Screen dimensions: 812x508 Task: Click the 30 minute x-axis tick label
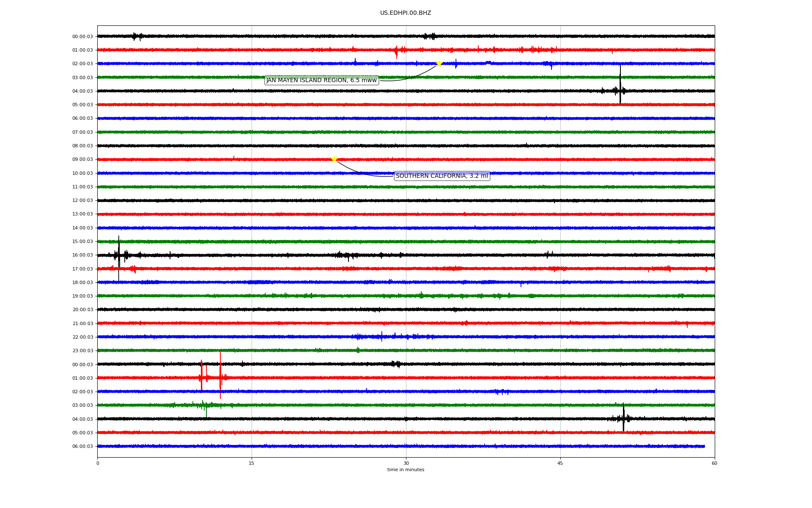pyautogui.click(x=406, y=463)
